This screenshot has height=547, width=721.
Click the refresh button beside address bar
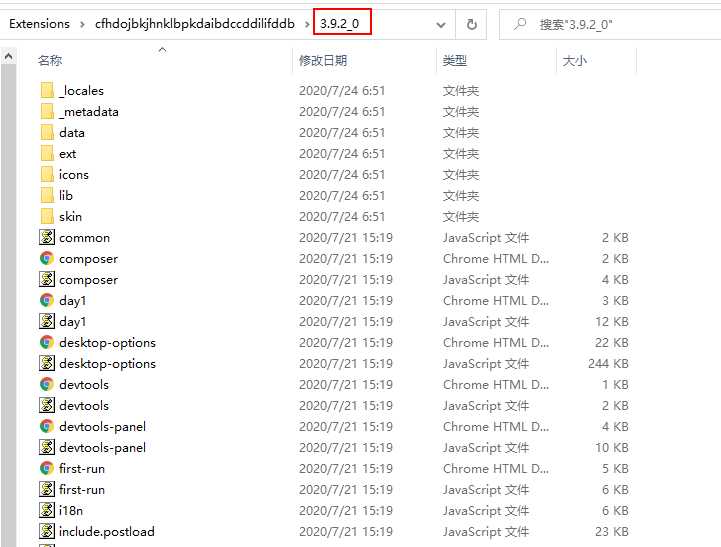point(472,23)
